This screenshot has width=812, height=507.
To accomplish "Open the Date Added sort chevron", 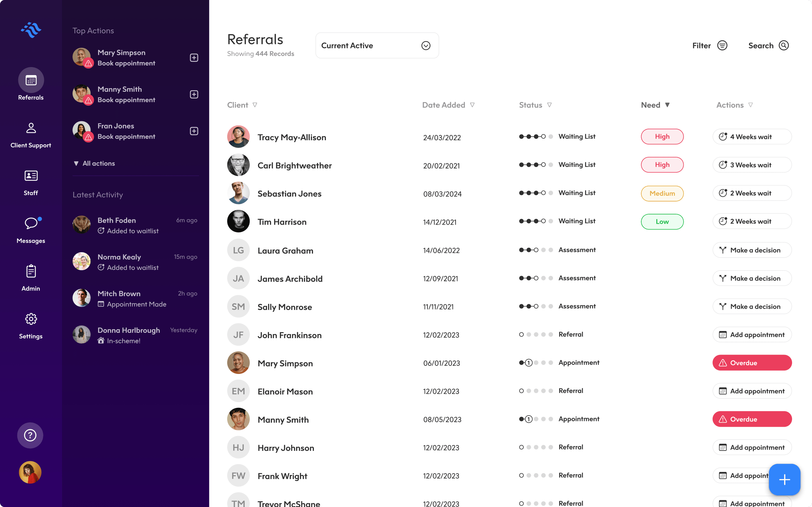I will (472, 105).
